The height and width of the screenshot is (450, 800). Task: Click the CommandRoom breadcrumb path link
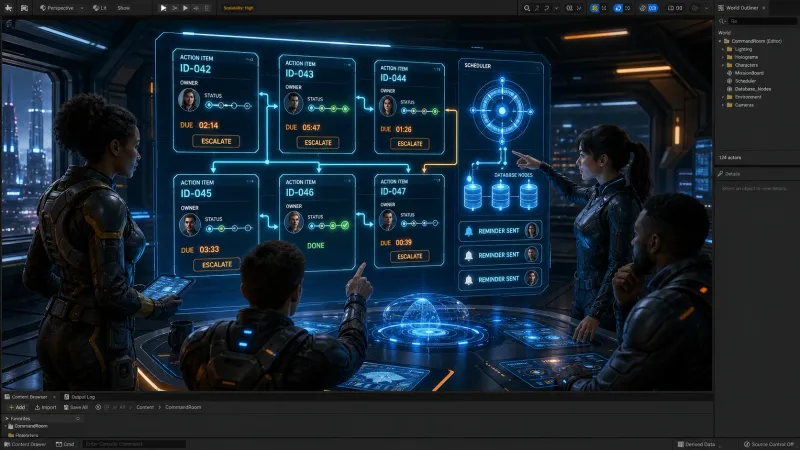[x=183, y=407]
